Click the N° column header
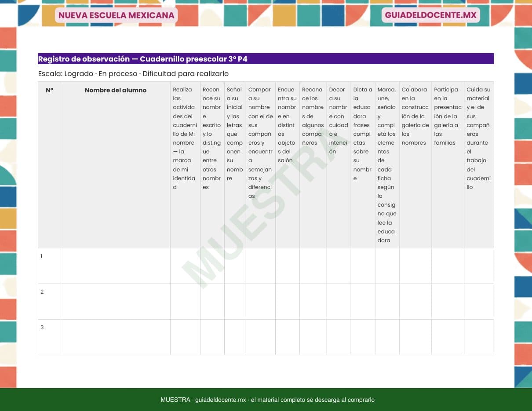The image size is (532, 411). click(49, 165)
